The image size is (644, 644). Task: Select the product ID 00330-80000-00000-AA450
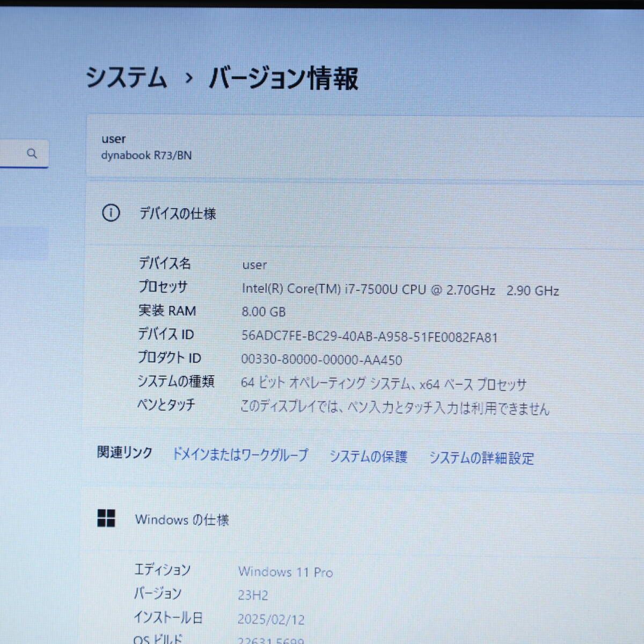coord(321,360)
